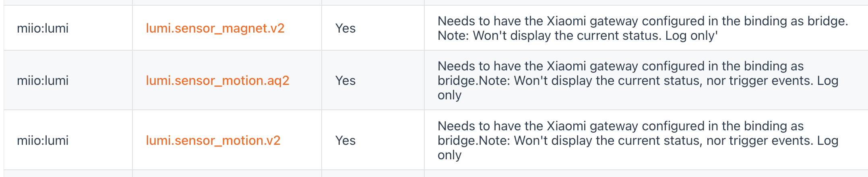Click "bridge.Note:" text in the sensor_motion.v2 row
This screenshot has width=868, height=177.
[x=474, y=141]
